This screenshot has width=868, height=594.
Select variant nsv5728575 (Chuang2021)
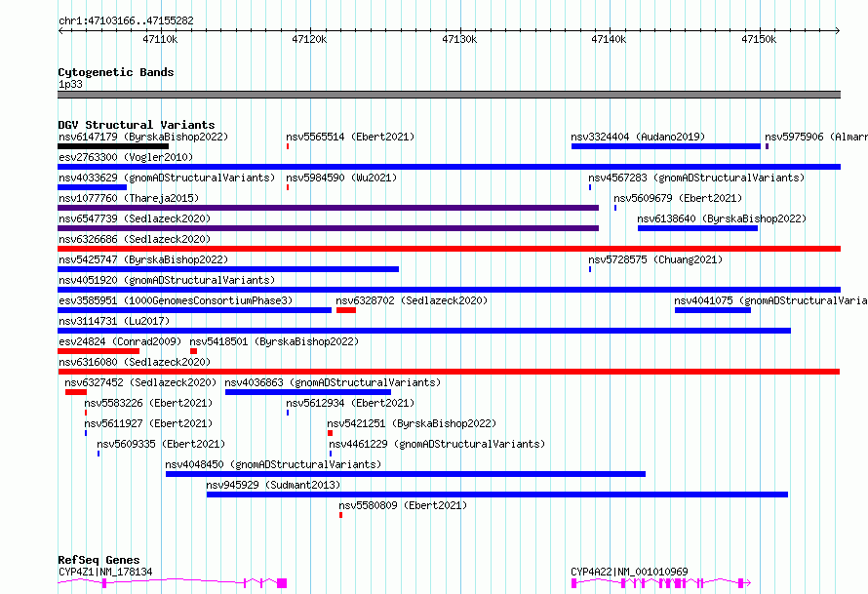[x=655, y=259]
